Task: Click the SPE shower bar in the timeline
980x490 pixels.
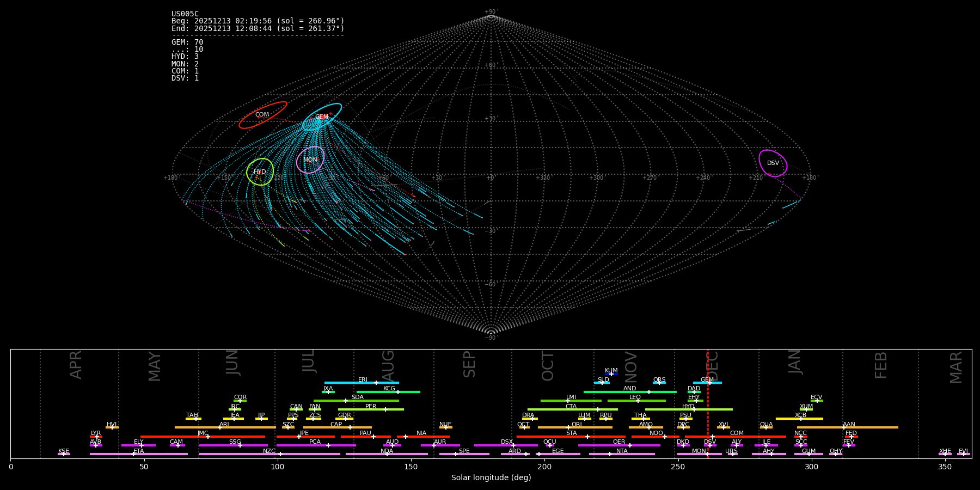Action: point(464,454)
